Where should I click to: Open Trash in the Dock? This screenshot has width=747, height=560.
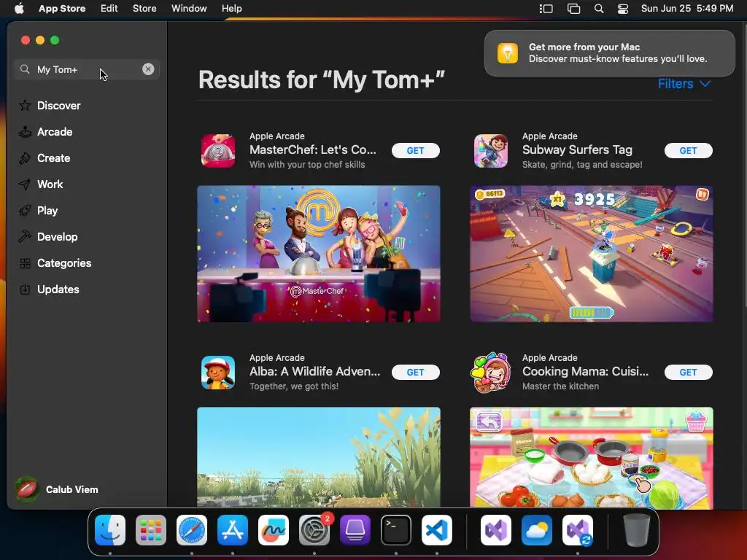(636, 530)
